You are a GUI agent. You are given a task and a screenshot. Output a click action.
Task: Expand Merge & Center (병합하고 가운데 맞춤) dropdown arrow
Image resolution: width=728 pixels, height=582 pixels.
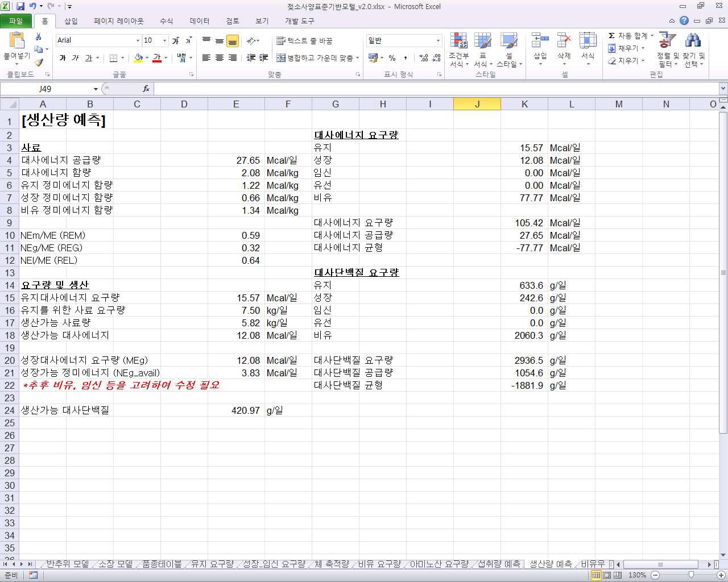click(357, 58)
